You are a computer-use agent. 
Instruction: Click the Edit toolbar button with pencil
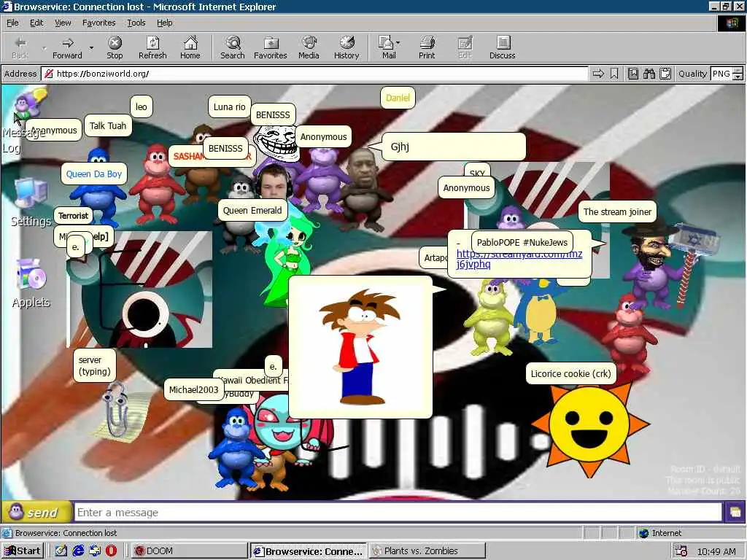[465, 47]
